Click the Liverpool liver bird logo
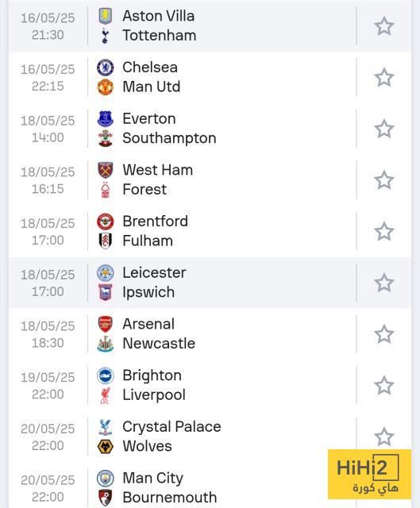The height and width of the screenshot is (508, 420). (106, 395)
